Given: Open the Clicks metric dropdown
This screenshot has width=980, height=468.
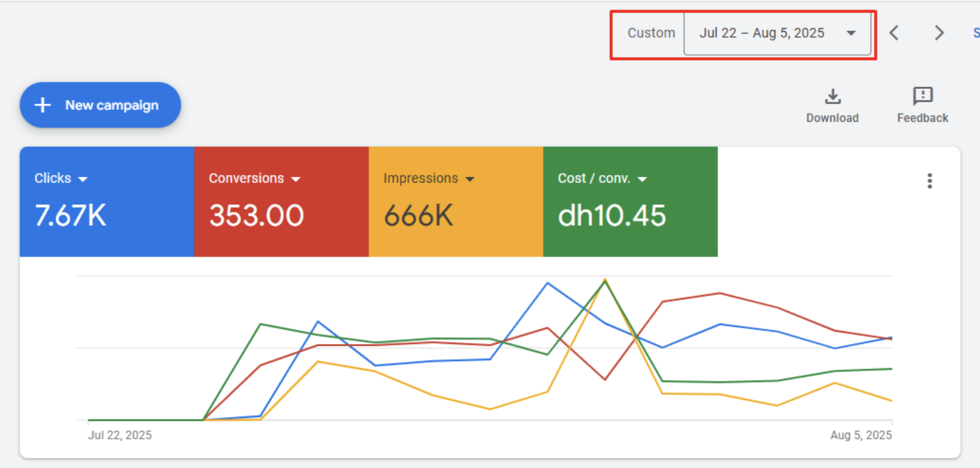Looking at the screenshot, I should click(83, 179).
